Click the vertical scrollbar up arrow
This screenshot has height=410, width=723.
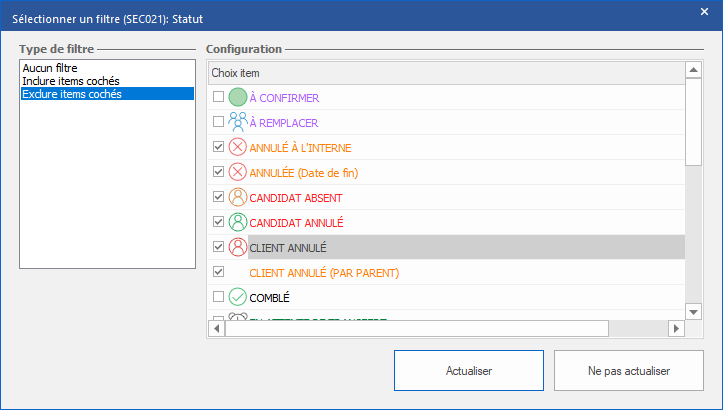(x=693, y=70)
